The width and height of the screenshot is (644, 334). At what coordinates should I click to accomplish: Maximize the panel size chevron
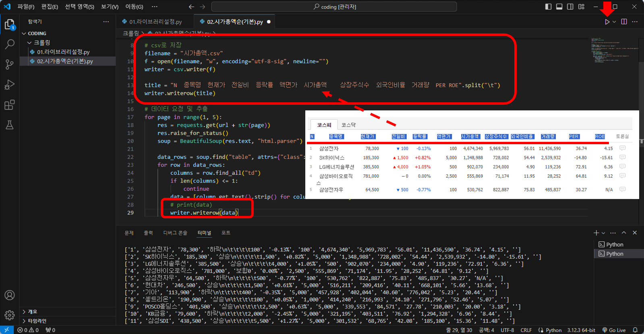[624, 233]
